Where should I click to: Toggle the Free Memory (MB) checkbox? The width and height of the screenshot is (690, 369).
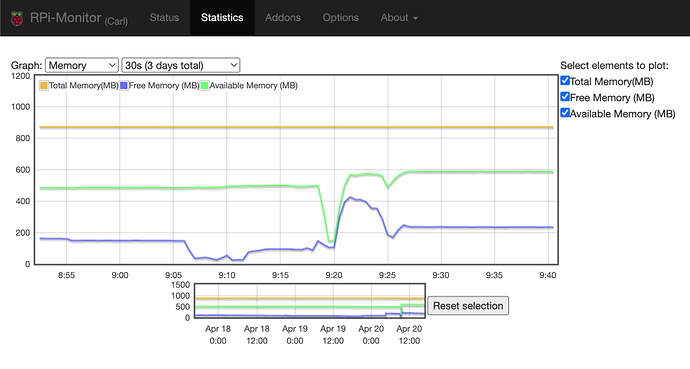[x=565, y=97]
